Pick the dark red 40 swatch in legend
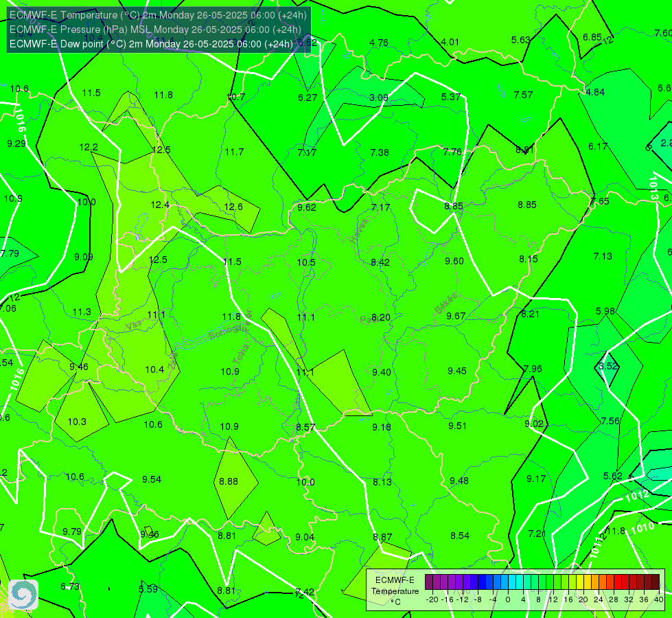This screenshot has height=618, width=672. click(x=656, y=582)
